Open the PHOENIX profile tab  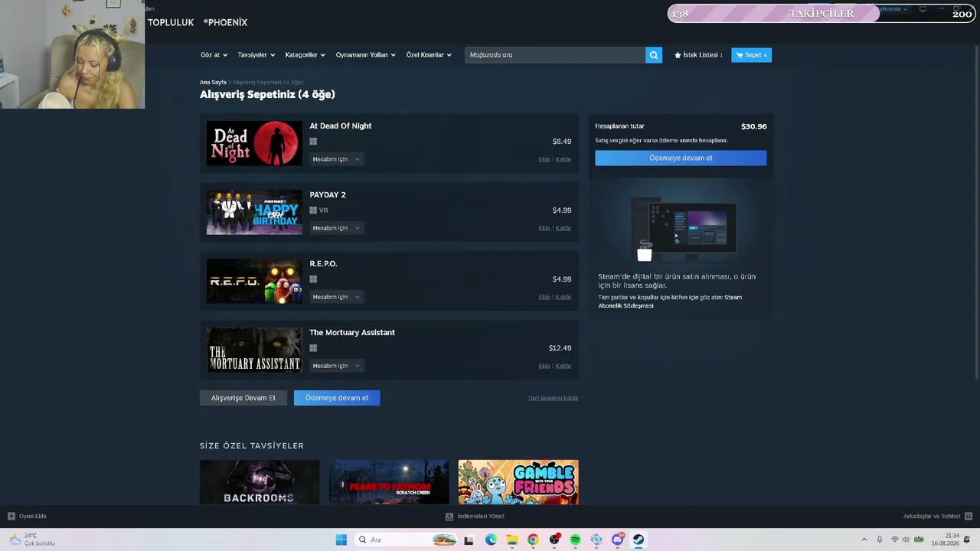point(225,22)
